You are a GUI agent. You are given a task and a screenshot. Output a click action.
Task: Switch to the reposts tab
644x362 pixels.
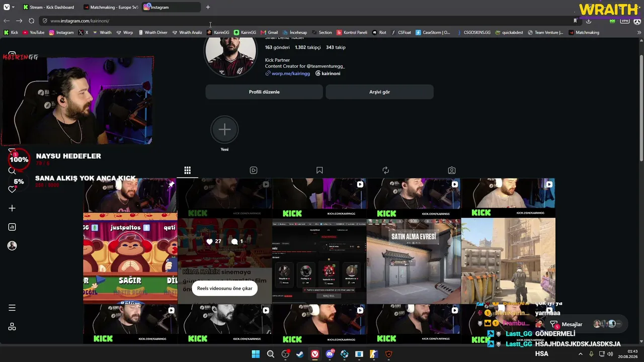386,170
